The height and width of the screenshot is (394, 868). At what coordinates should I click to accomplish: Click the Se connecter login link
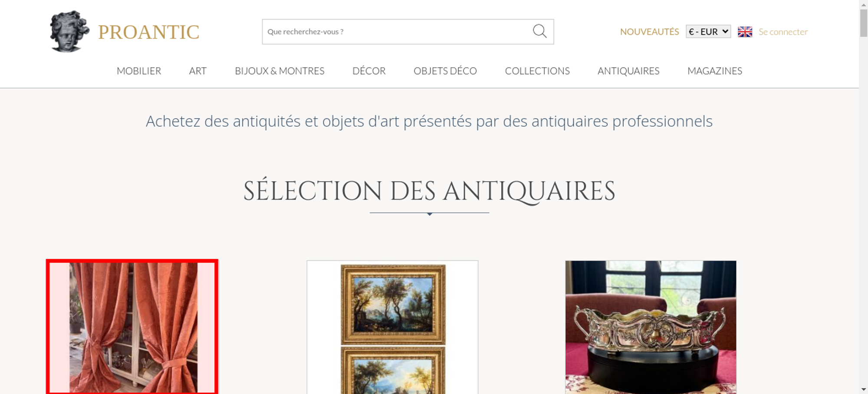783,32
